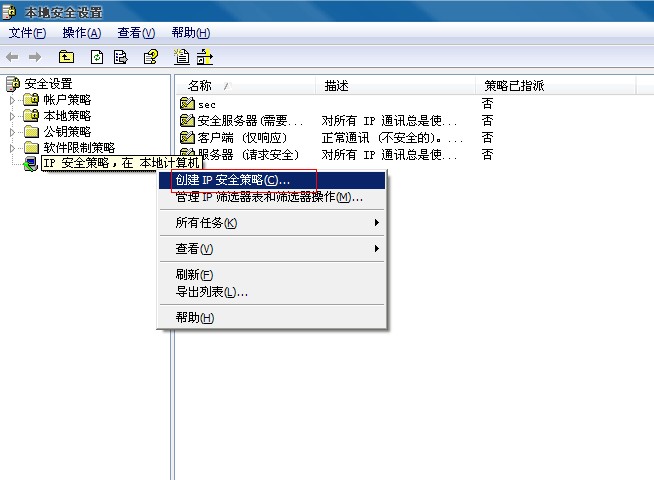
Task: Click the IP security policy computer icon
Action: (x=30, y=163)
